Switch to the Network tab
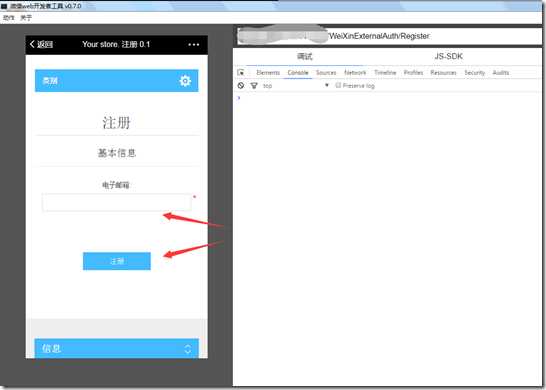This screenshot has height=390, width=546. [x=355, y=72]
